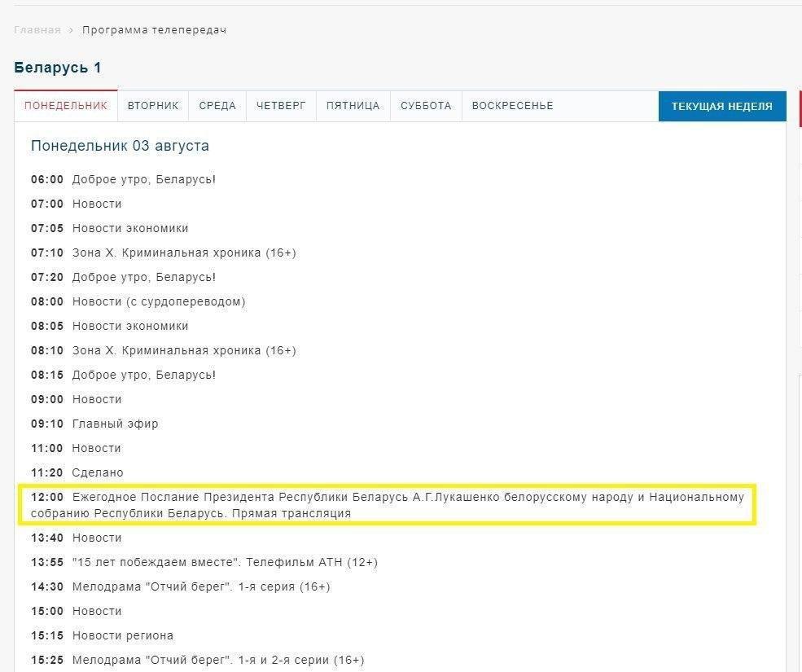The height and width of the screenshot is (672, 802).
Task: Select the 13:40 Новости entry
Action: (x=77, y=538)
